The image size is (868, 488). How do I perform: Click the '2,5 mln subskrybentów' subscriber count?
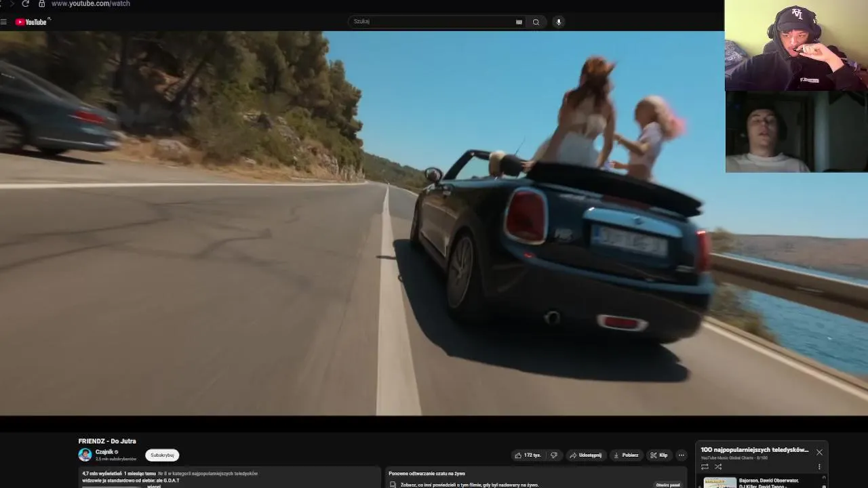(116, 459)
